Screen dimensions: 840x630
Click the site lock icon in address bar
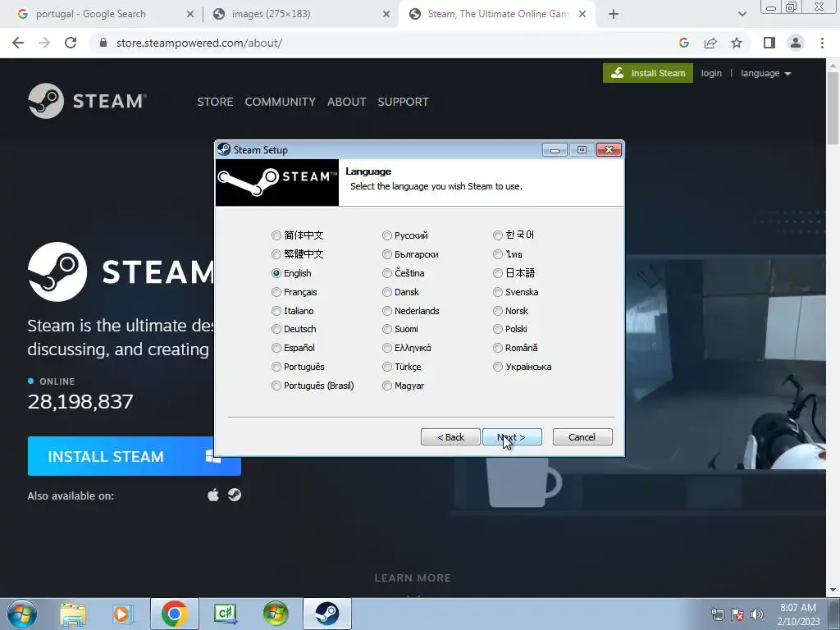pos(103,43)
